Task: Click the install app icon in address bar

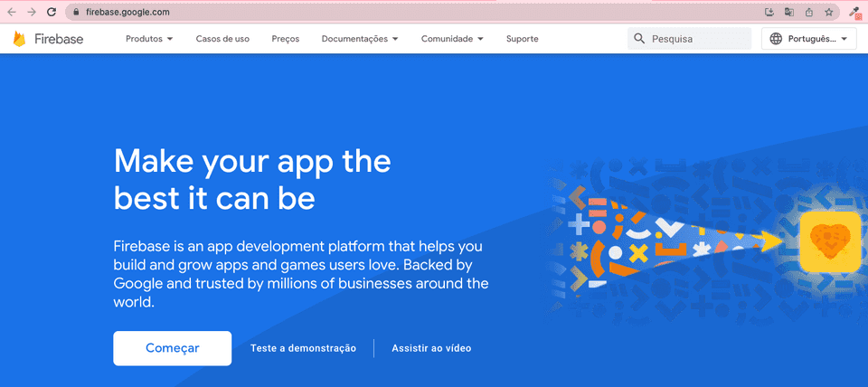Action: (x=769, y=12)
